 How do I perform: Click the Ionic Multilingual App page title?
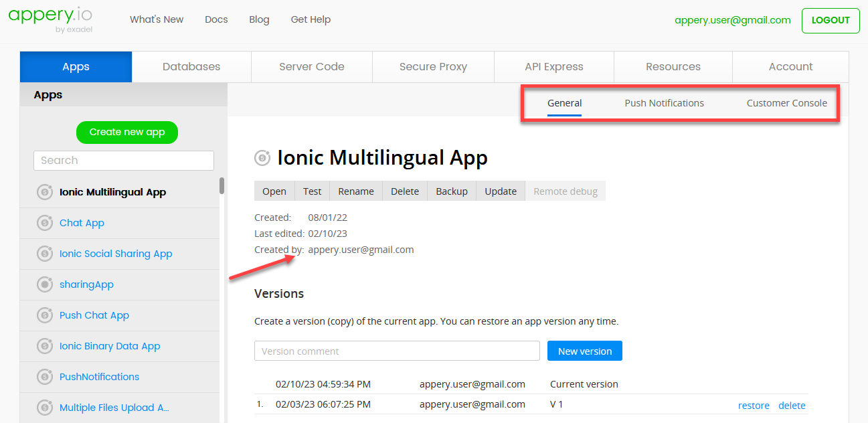382,158
